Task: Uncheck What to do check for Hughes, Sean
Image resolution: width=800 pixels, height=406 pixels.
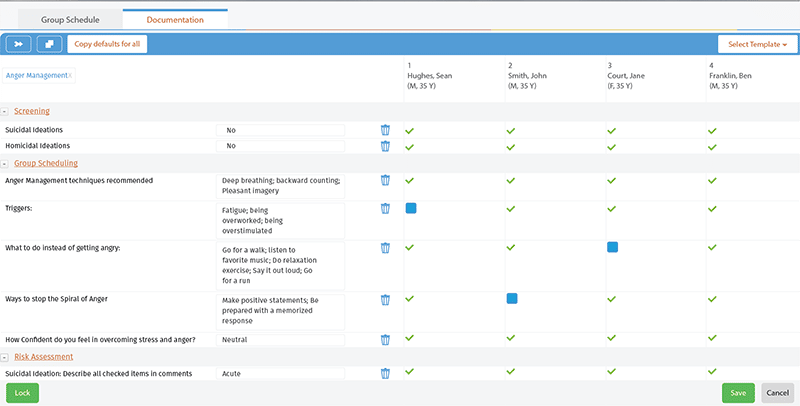Action: [x=410, y=247]
